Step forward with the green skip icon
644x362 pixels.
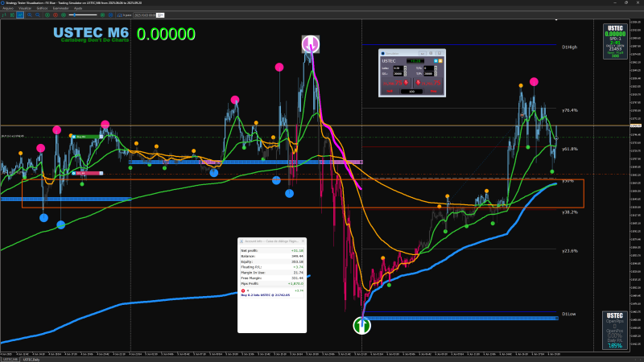64,15
